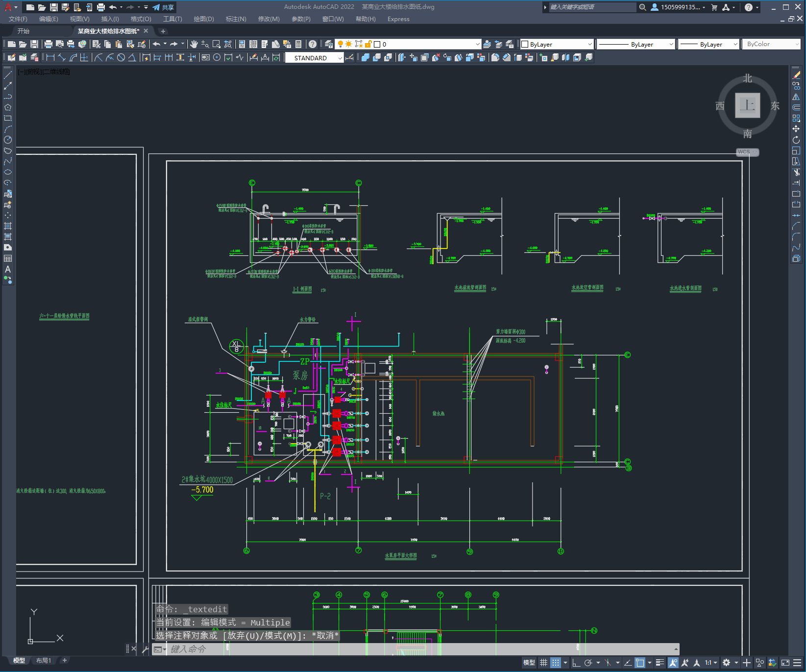The height and width of the screenshot is (672, 806).
Task: Click the Diameter dimension tool icon
Action: coord(121,57)
